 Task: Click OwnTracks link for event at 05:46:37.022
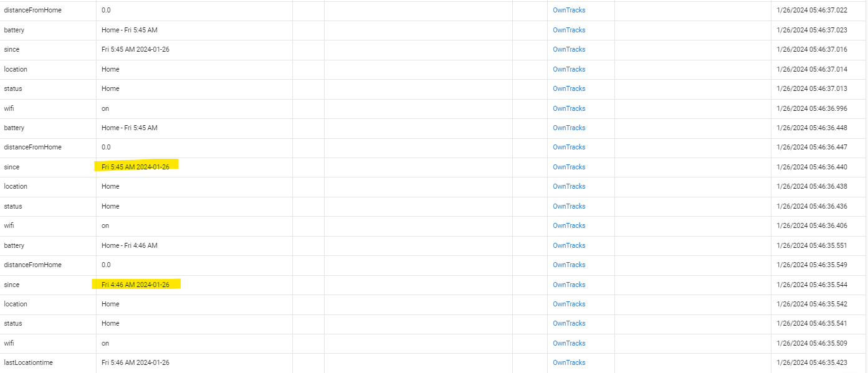pos(569,10)
